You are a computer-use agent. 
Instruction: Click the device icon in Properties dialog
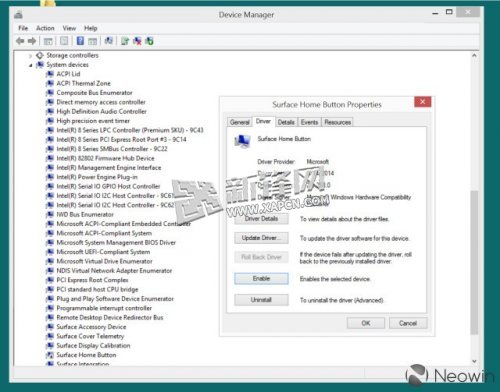click(242, 141)
